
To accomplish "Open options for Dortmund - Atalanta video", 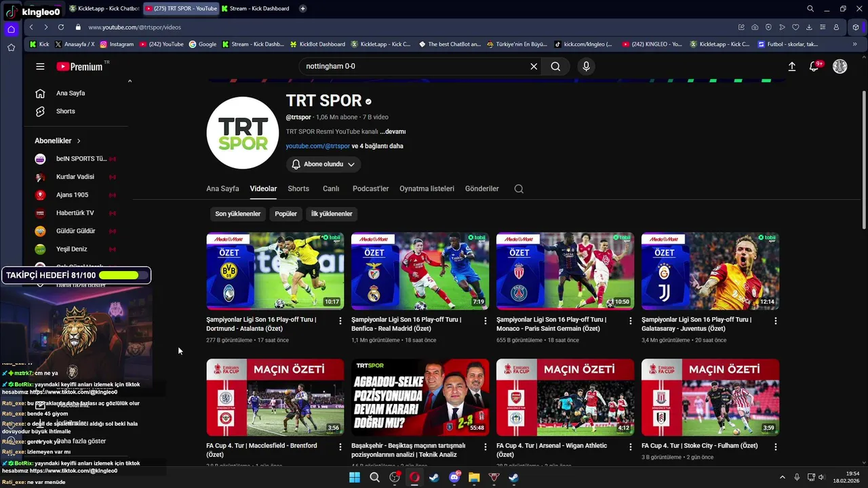I will tap(340, 321).
